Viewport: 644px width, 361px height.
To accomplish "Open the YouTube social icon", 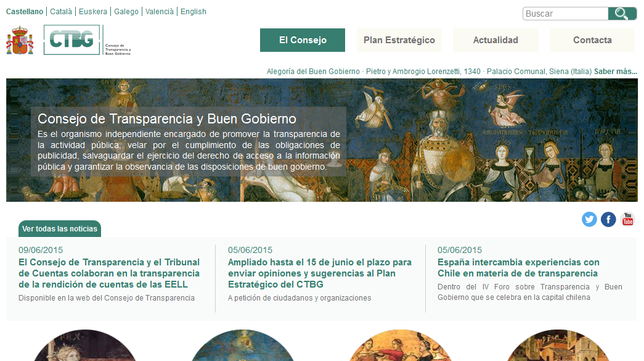I will coord(627,219).
